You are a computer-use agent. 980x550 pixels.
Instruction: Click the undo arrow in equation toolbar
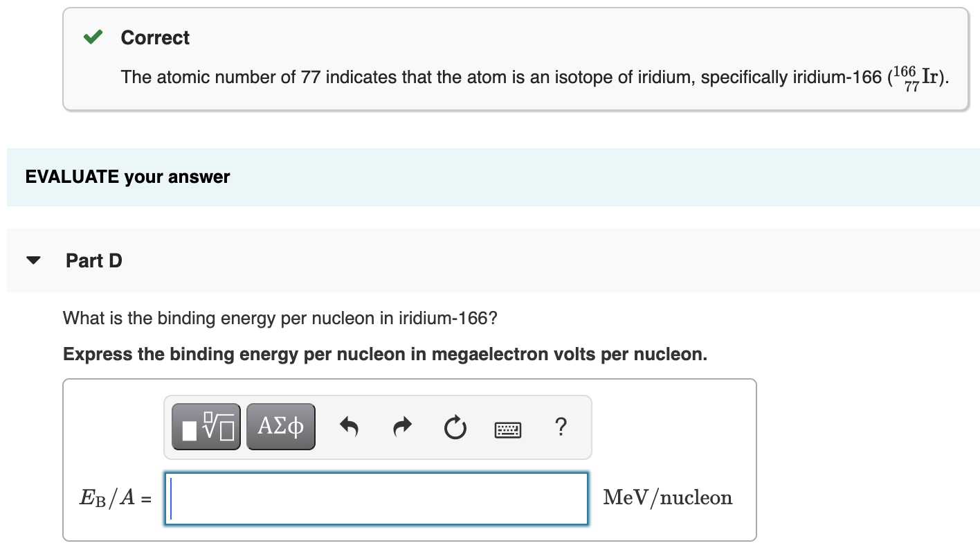pos(350,427)
